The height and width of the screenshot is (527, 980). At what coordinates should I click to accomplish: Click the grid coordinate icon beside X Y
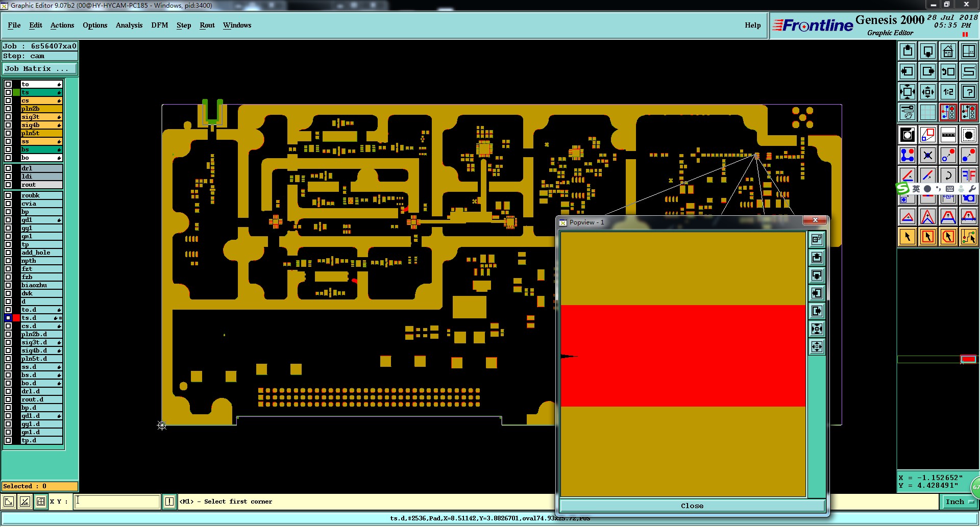(41, 501)
